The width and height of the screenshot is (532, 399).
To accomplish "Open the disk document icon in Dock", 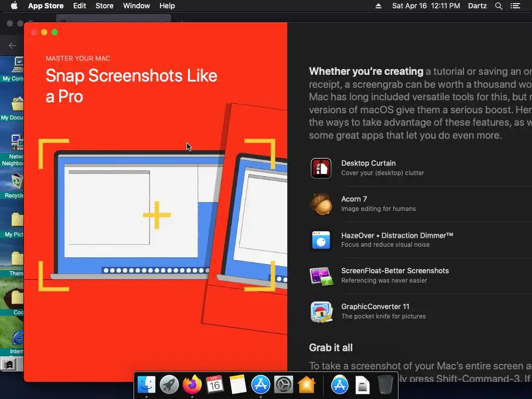I will click(362, 385).
